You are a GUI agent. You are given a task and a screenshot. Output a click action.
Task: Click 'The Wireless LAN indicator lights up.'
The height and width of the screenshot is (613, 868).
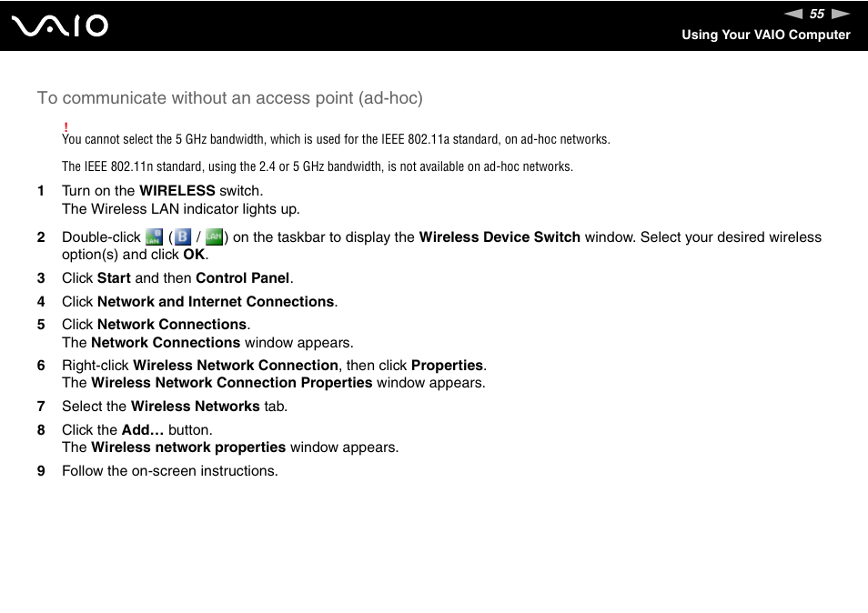[x=181, y=209]
